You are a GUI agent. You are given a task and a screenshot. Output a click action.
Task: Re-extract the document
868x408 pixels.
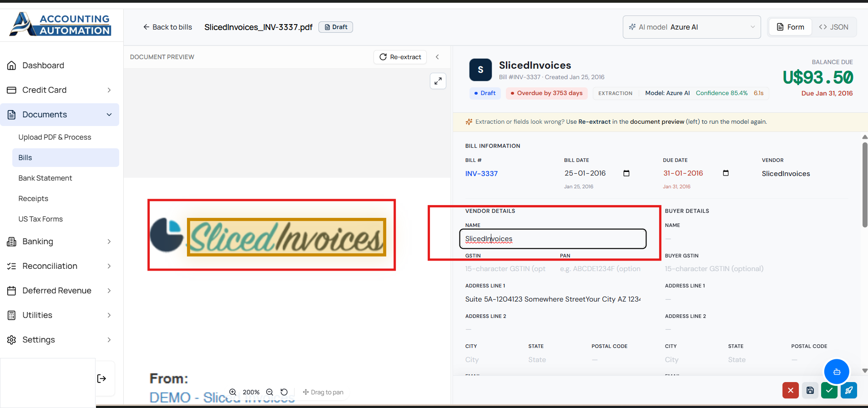(x=400, y=57)
